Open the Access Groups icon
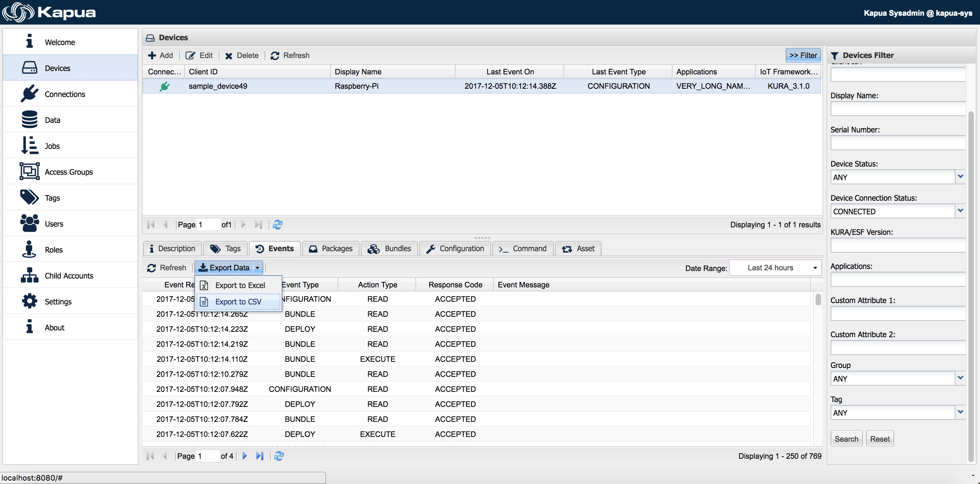980x484 pixels. point(30,171)
